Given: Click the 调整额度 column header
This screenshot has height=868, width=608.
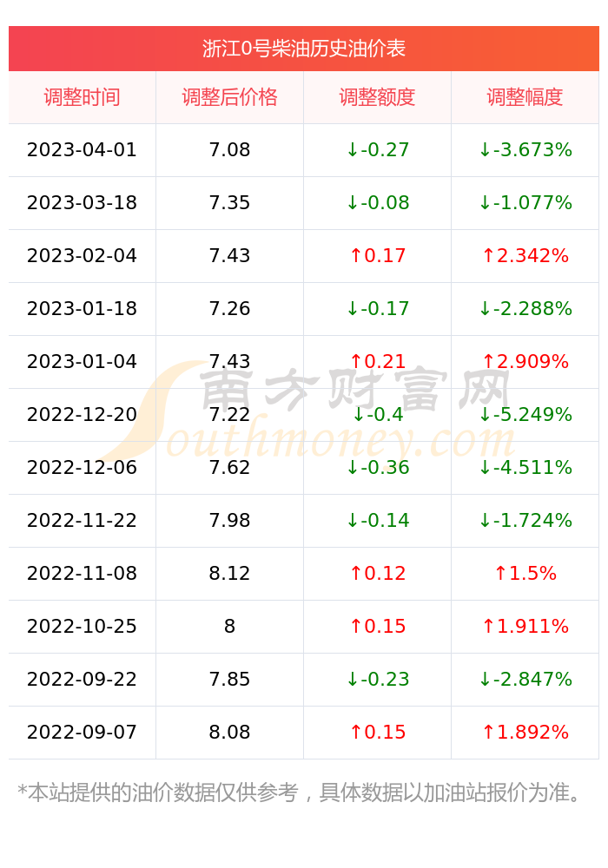Looking at the screenshot, I should [x=377, y=97].
